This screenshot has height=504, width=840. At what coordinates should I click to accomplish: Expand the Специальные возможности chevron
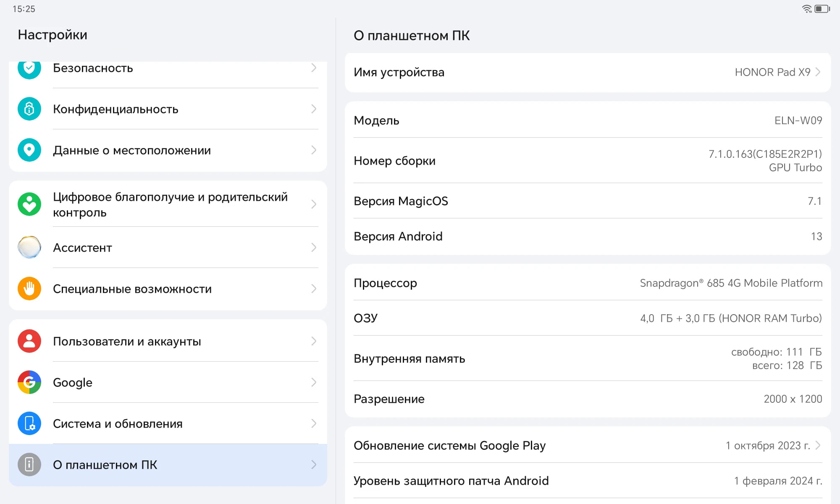tap(314, 289)
